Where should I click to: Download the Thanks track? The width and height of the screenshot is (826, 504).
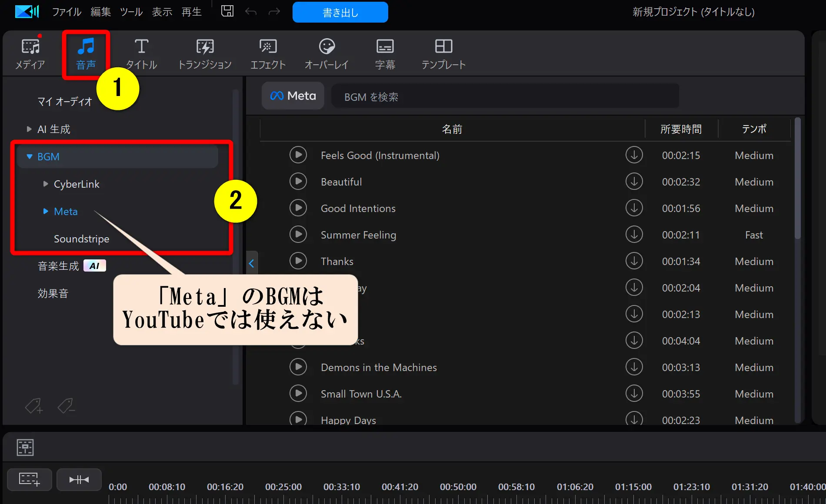[634, 261]
